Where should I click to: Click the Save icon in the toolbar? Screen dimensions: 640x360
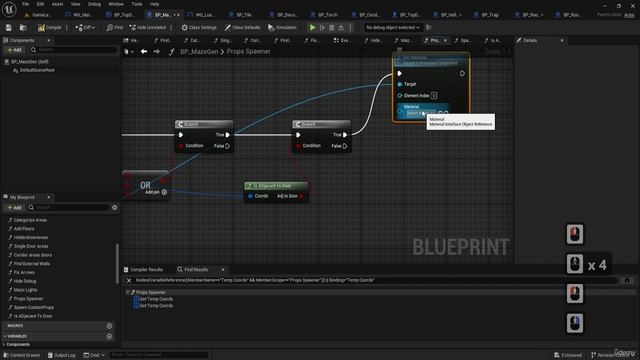coord(9,27)
